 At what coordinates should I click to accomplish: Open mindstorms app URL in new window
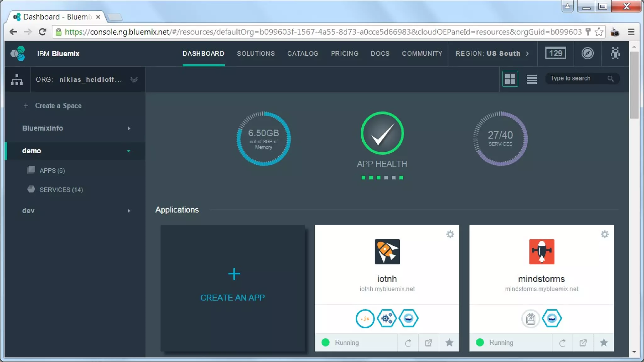click(583, 343)
